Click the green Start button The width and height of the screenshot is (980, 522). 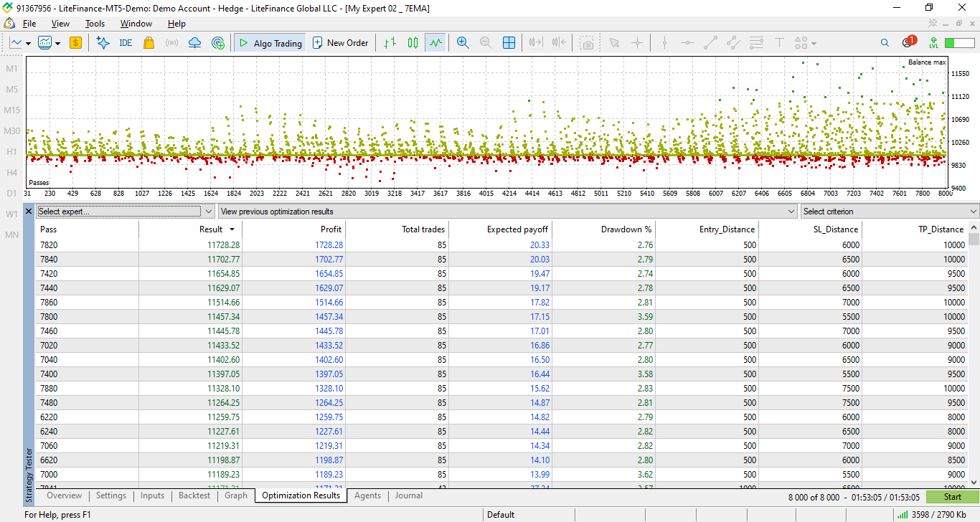[952, 497]
